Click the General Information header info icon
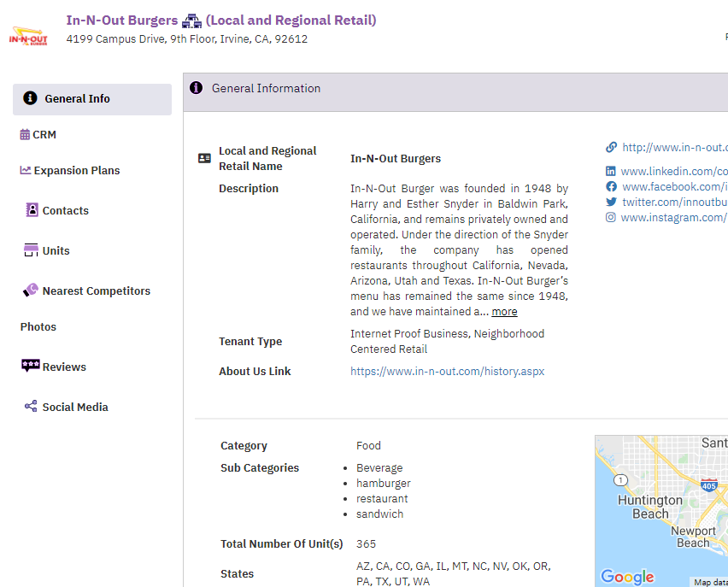Screen dimensions: 728x587 click(x=196, y=87)
